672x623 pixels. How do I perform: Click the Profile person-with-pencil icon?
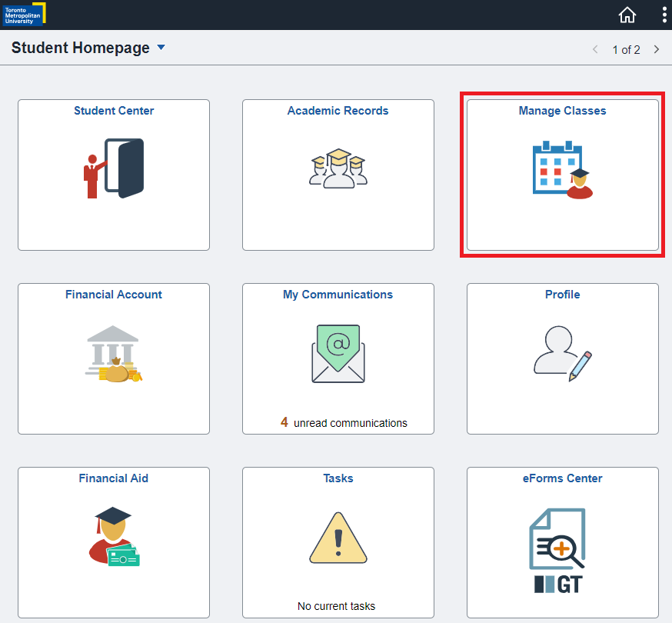pyautogui.click(x=563, y=354)
